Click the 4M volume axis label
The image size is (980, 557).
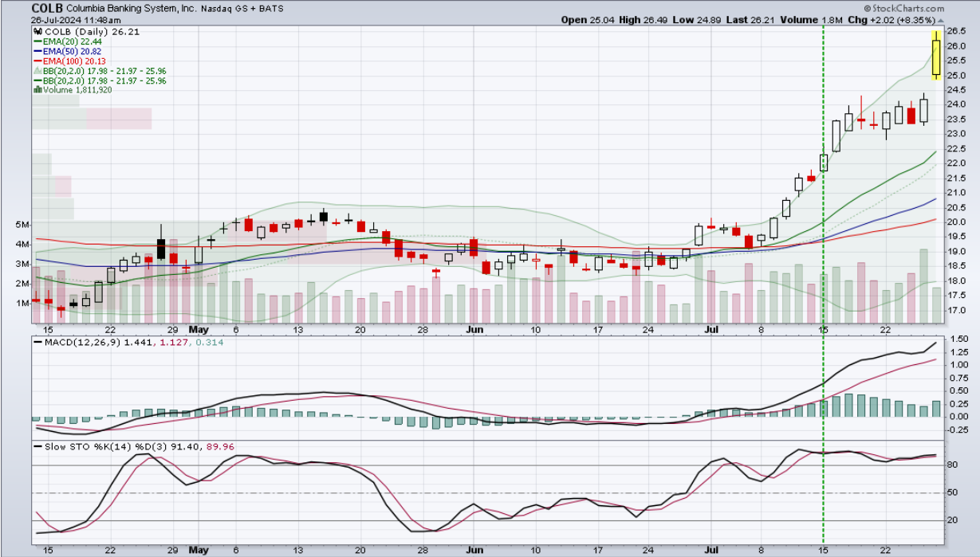(22, 245)
